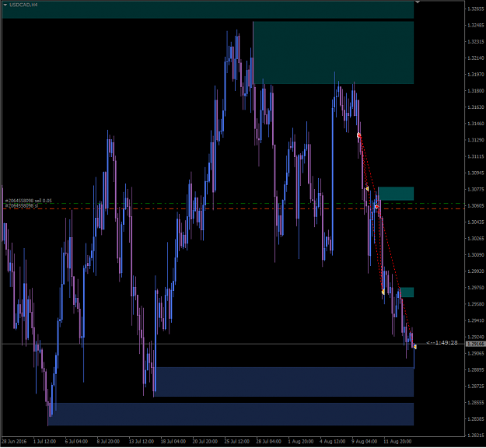Screen dimensions: 486x448
Task: Select the orange close arrow near 1.30775
Action: pos(367,188)
